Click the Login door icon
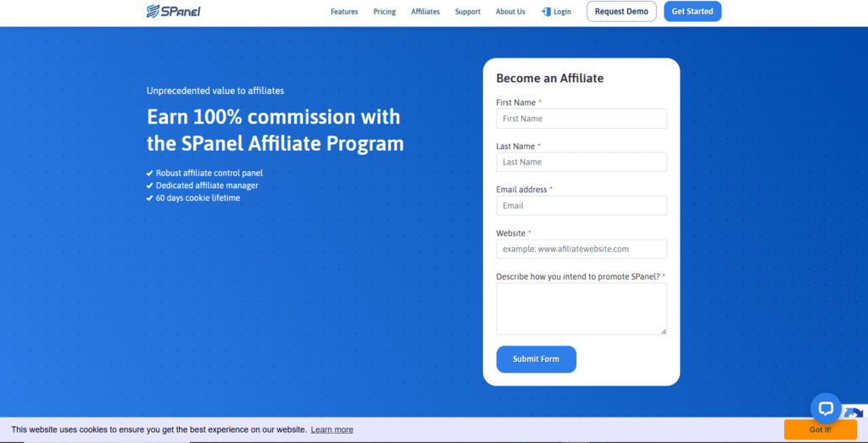This screenshot has height=443, width=868. (546, 12)
